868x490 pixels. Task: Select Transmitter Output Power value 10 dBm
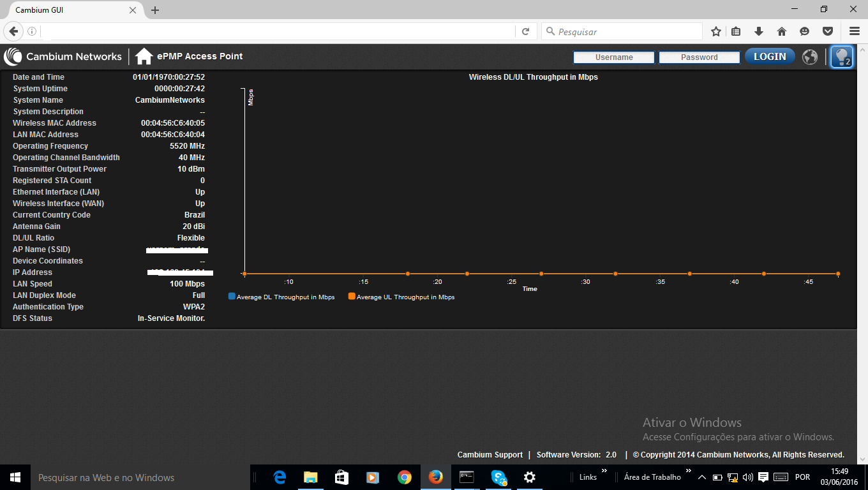[191, 169]
